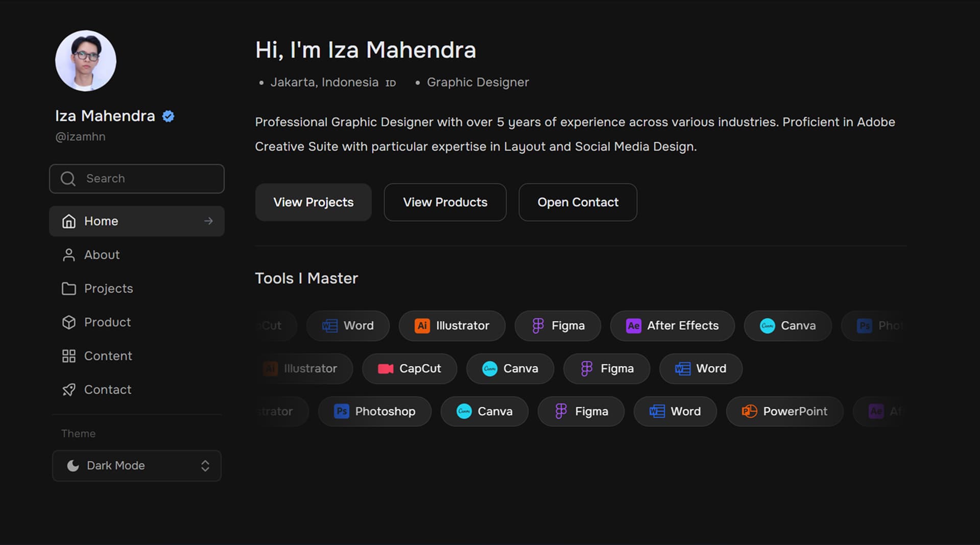
Task: Click the grid icon beside Content
Action: 69,356
